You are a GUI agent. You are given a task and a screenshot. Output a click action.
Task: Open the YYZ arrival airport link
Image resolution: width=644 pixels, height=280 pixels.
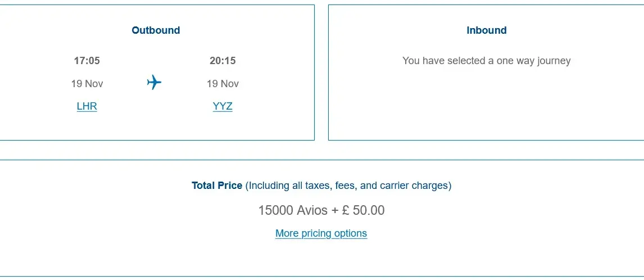point(223,106)
